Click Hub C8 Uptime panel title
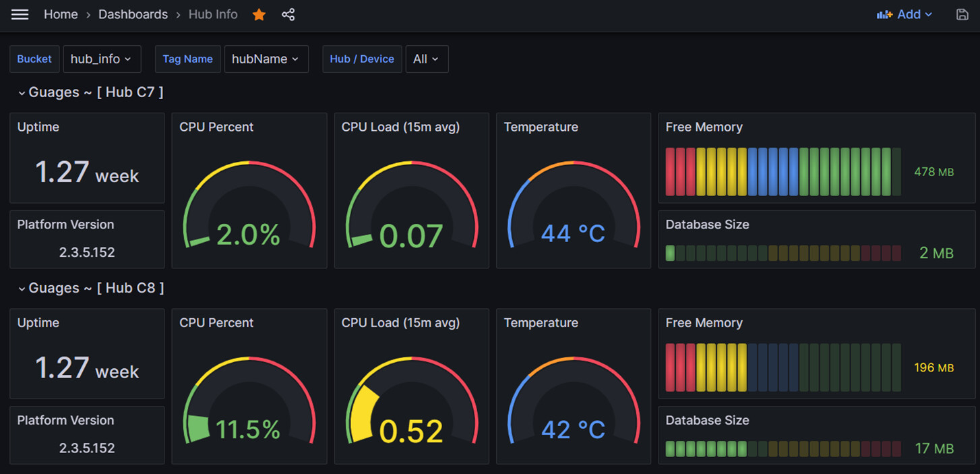Screen dimensions: 980x474 click(38, 322)
